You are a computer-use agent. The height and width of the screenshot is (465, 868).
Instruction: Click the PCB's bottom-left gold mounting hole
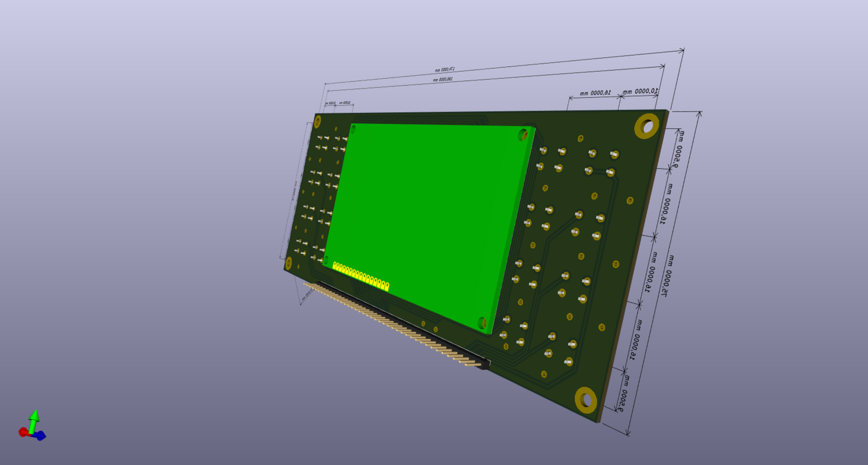288,264
